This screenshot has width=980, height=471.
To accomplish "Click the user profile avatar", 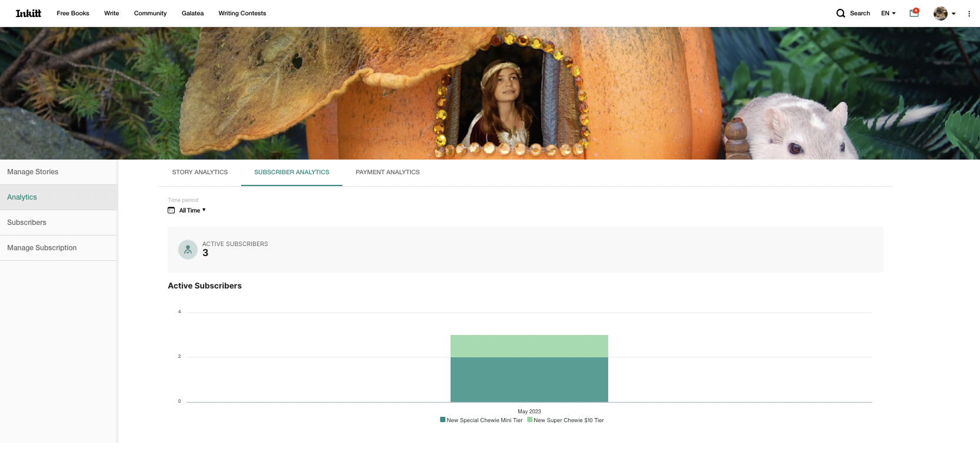I will point(940,13).
